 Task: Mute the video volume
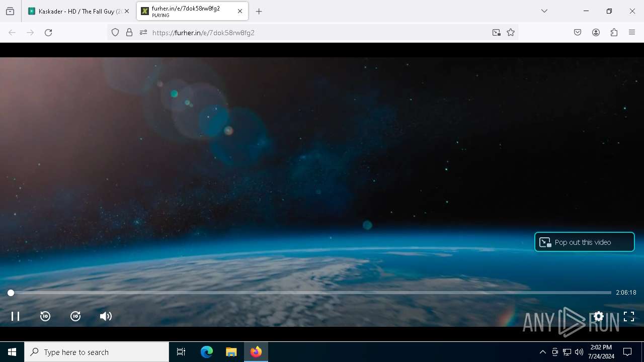[x=106, y=316]
